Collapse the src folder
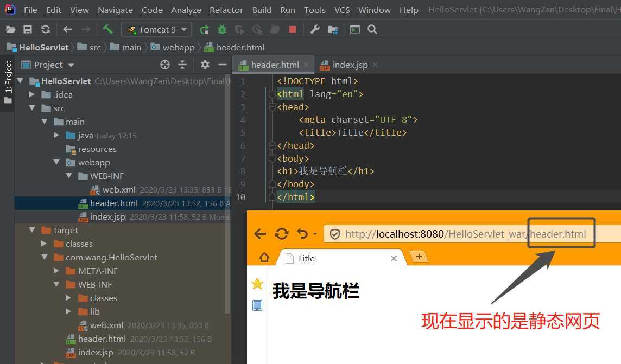Screen dimensions: 621x364 pyautogui.click(x=32, y=108)
